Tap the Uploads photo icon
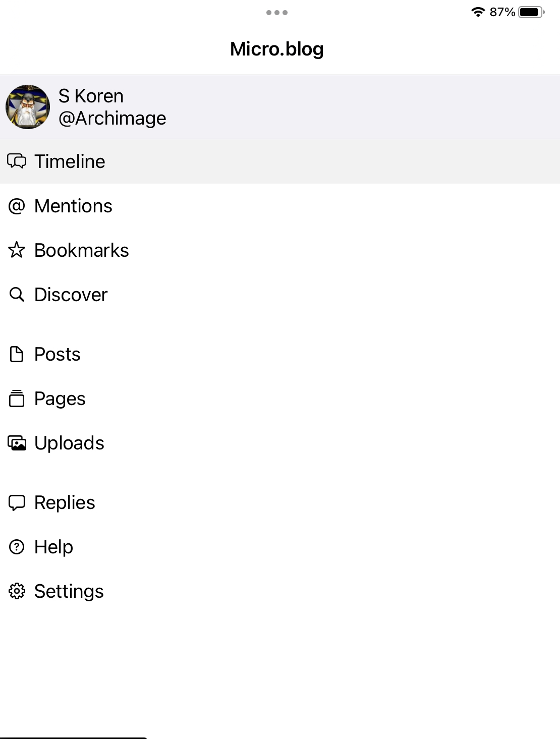The width and height of the screenshot is (560, 739). coord(17,443)
